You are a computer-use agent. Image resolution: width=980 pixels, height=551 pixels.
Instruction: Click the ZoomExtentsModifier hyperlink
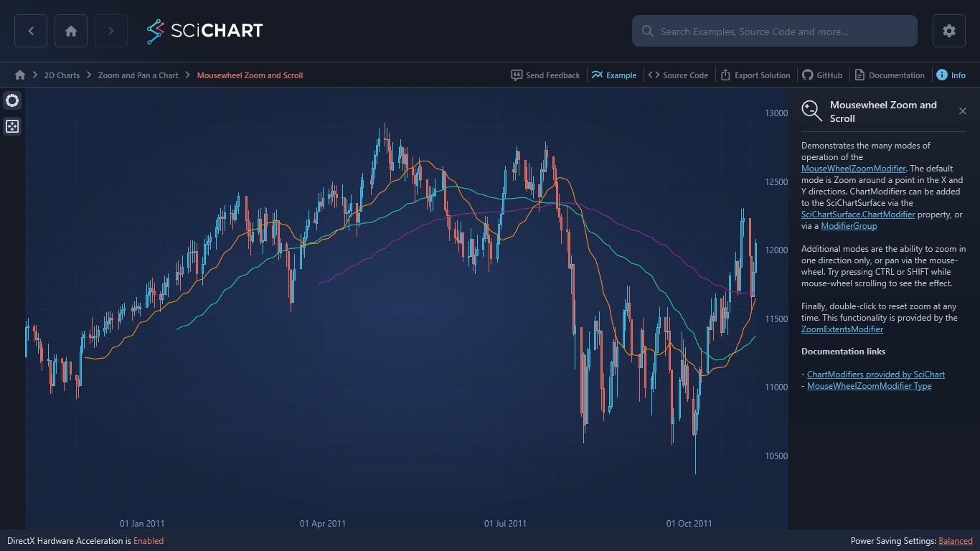(x=842, y=329)
